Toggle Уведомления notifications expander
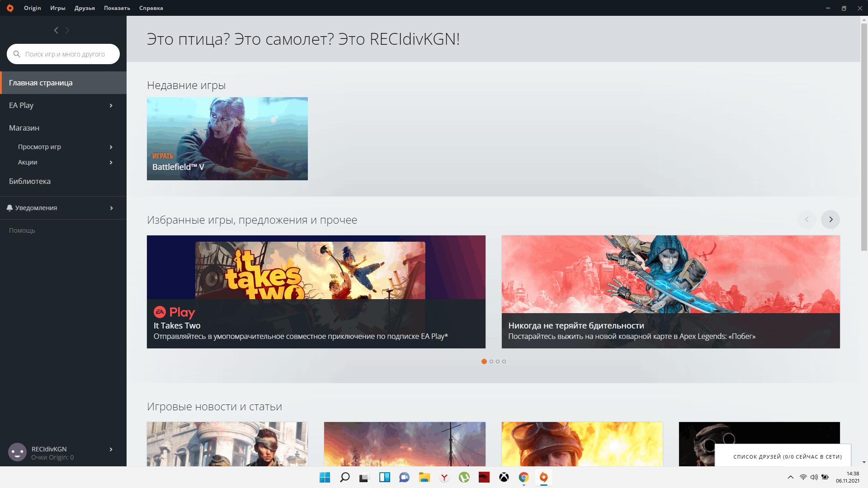 (111, 208)
